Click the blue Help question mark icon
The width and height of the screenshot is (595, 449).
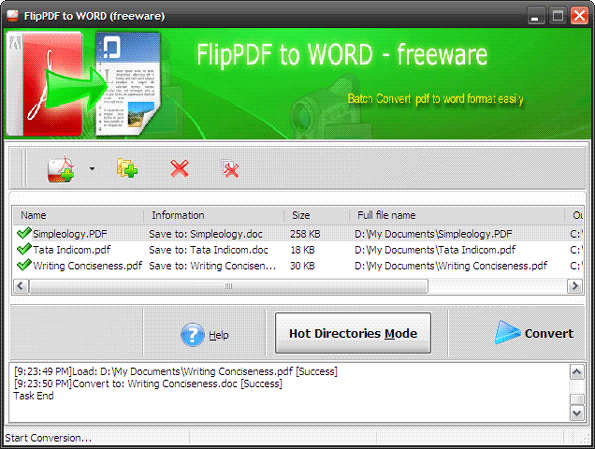[x=192, y=334]
